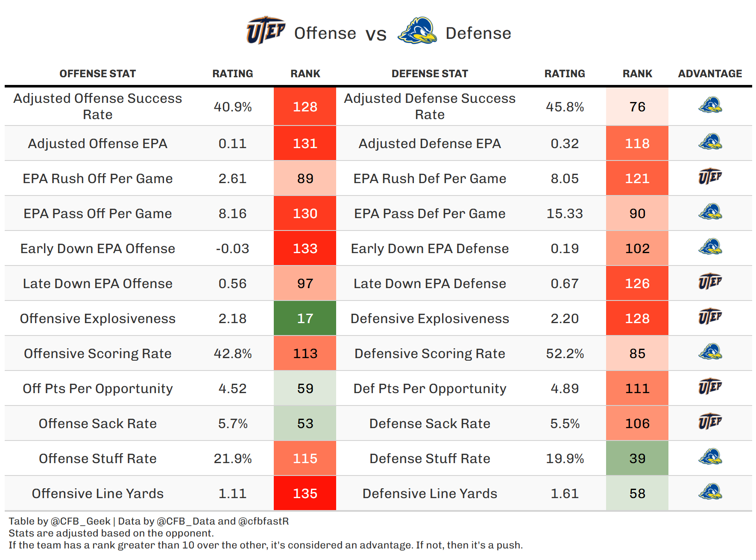Click the green rank 39 defense cell
The image size is (756, 560).
(637, 458)
